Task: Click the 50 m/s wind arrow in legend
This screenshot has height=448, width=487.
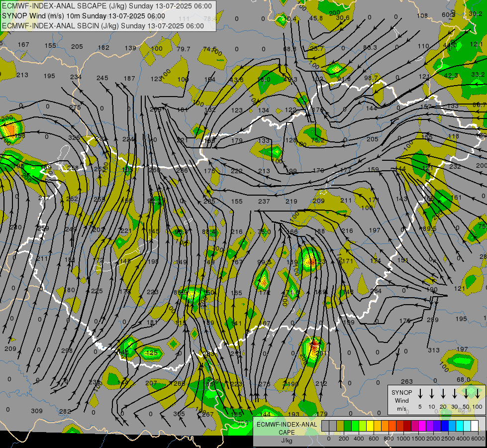Action: [466, 394]
